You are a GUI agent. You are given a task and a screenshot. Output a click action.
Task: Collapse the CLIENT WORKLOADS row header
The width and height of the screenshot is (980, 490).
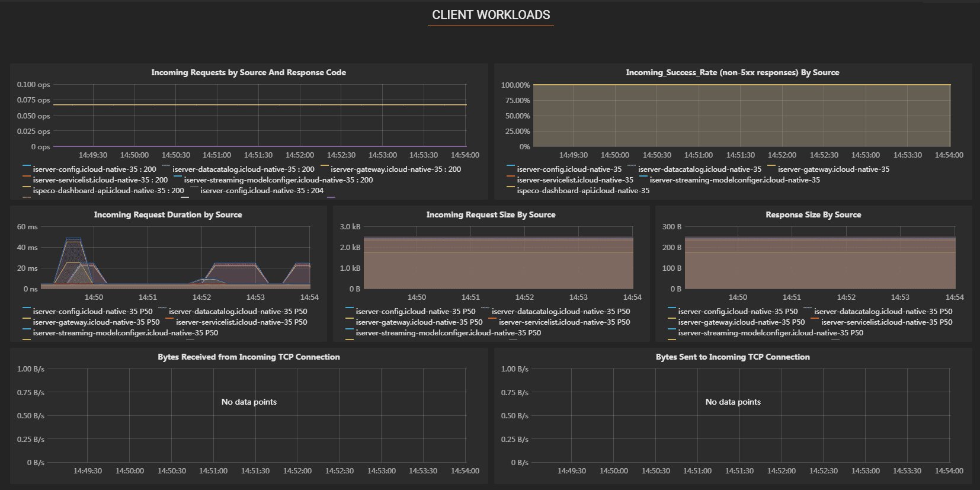click(491, 15)
